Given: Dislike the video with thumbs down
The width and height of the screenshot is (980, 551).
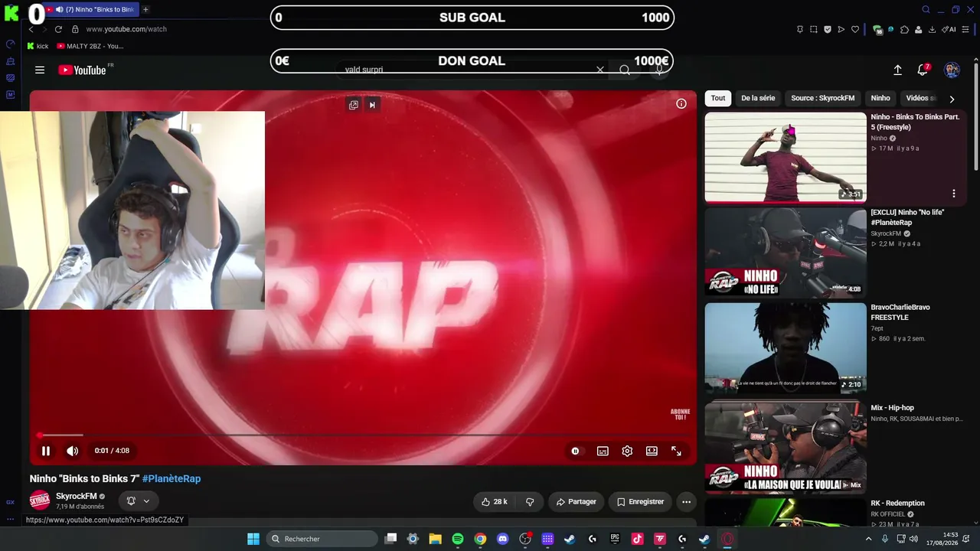Looking at the screenshot, I should 530,502.
